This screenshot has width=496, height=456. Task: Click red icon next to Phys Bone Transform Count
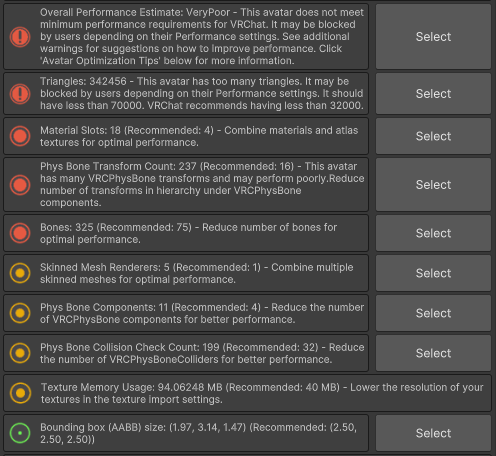click(20, 185)
